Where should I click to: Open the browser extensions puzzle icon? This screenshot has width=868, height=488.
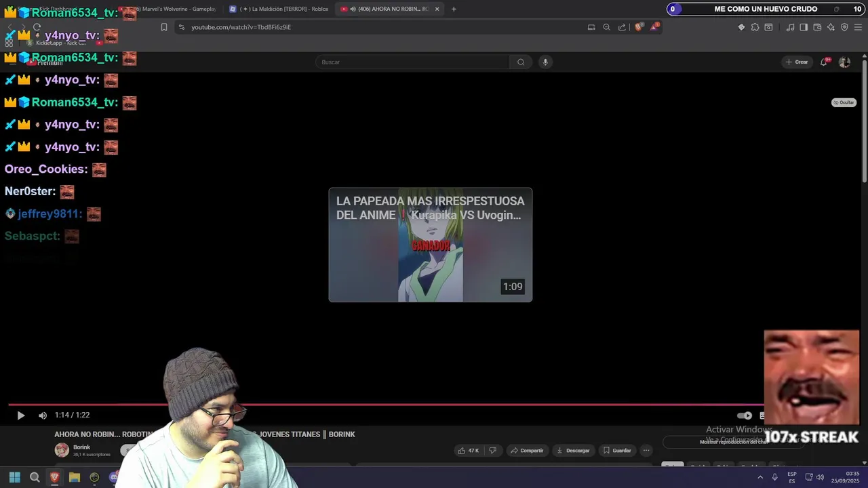pos(755,27)
